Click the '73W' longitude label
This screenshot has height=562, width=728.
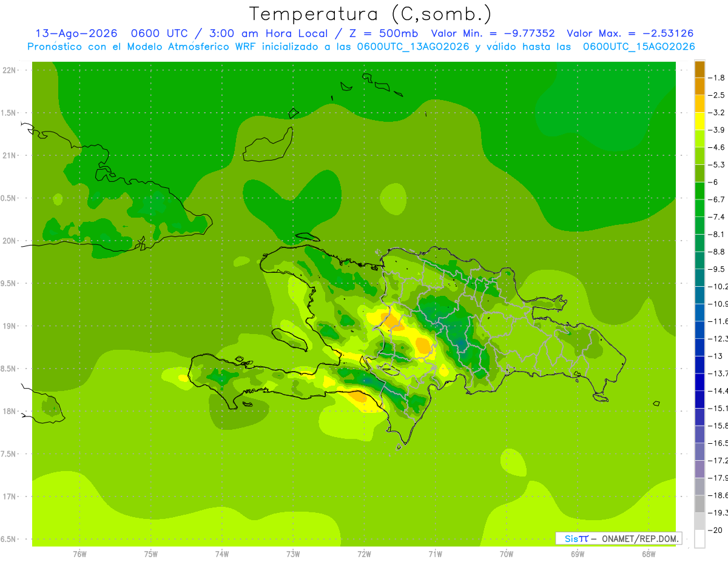(293, 554)
